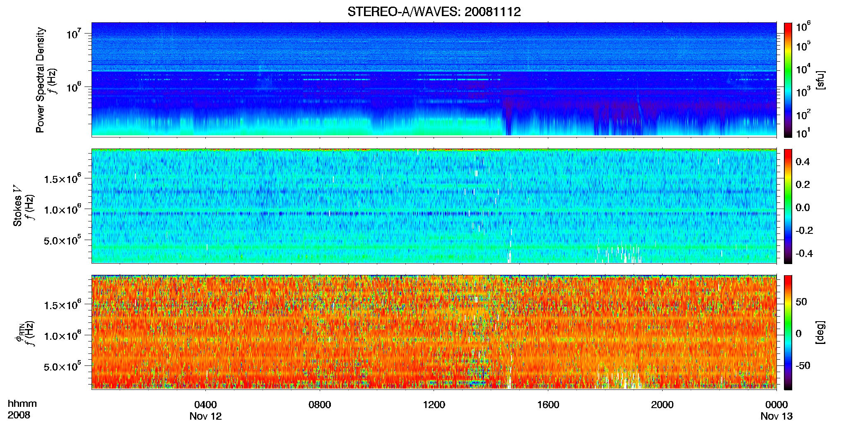This screenshot has width=868, height=447.
Task: Click the Nov 12 date label
Action: pos(205,416)
